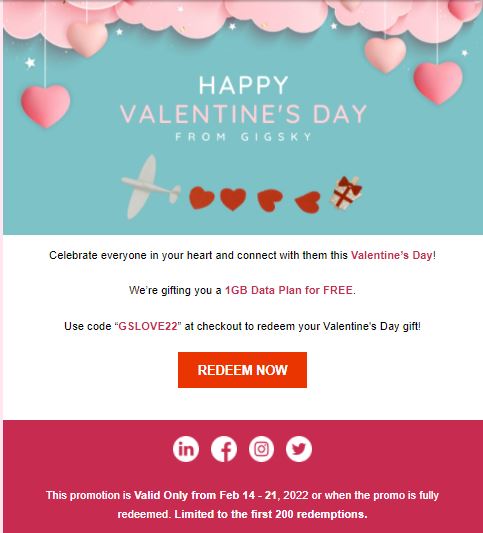Open the Facebook social icon
The image size is (483, 533).
click(224, 449)
